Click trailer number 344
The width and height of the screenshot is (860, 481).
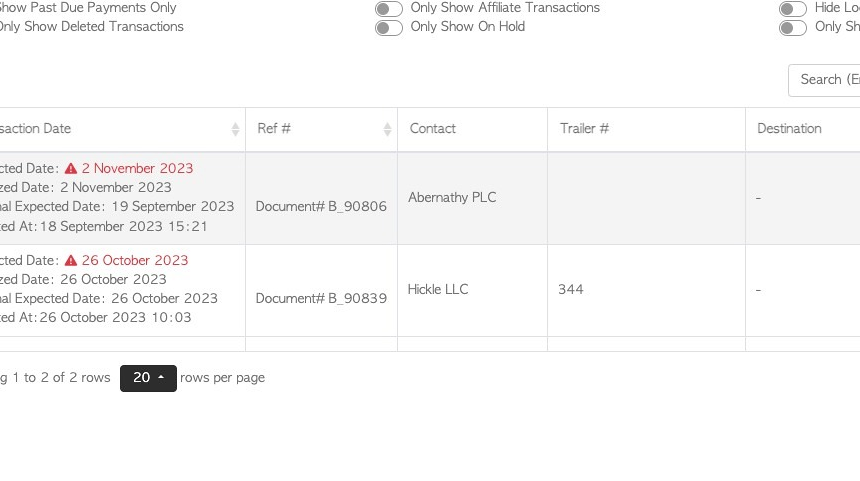(571, 290)
